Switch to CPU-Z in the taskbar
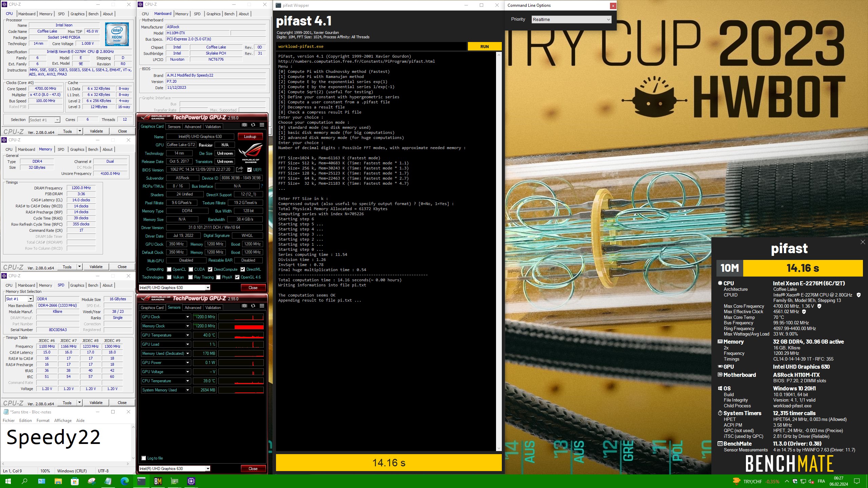This screenshot has height=488, width=868. coord(191,481)
